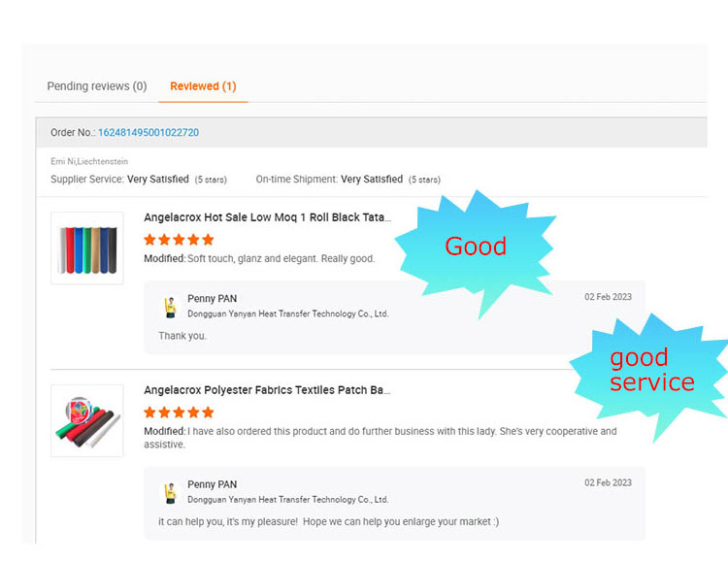Open order number 162481495001022720 link

[x=148, y=132]
